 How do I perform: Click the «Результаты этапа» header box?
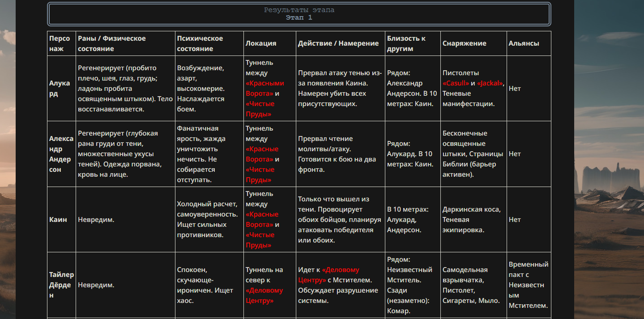pyautogui.click(x=299, y=14)
